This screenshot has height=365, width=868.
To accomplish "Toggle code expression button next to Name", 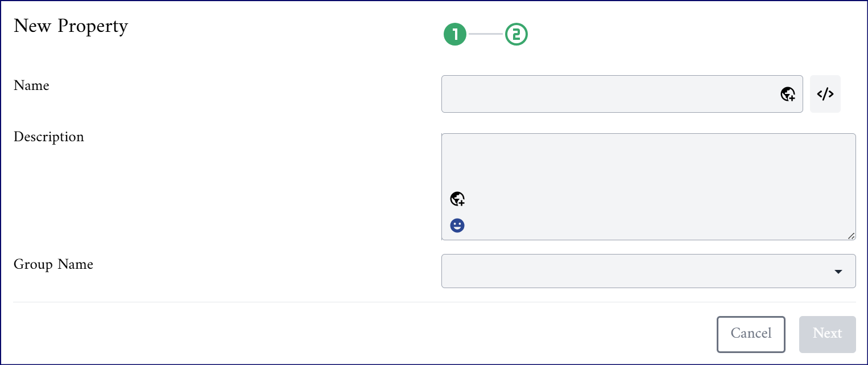I will point(825,94).
